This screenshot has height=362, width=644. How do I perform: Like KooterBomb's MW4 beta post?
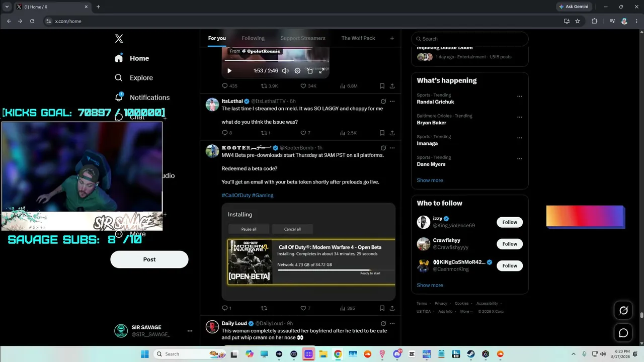[x=305, y=308]
